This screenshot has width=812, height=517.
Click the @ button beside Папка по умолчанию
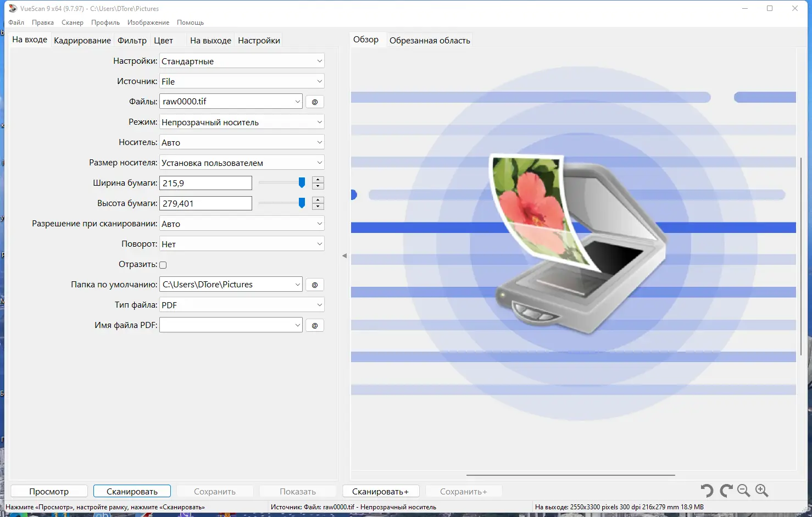[314, 284]
